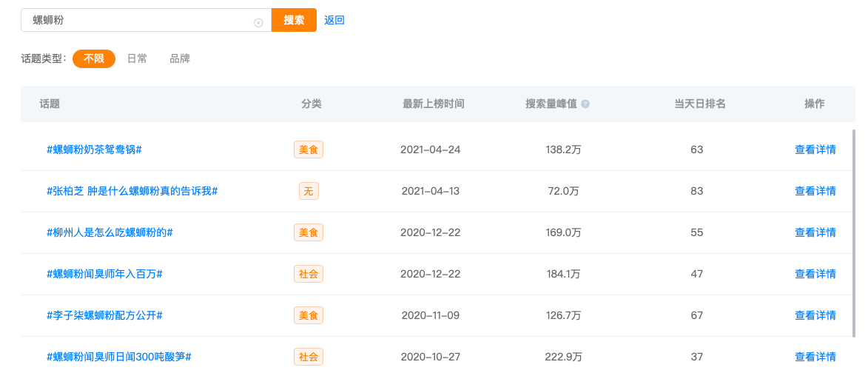Viewport: 868px width, 376px height.
Task: Focus the search box containing 螺蛳粉
Action: 146,20
